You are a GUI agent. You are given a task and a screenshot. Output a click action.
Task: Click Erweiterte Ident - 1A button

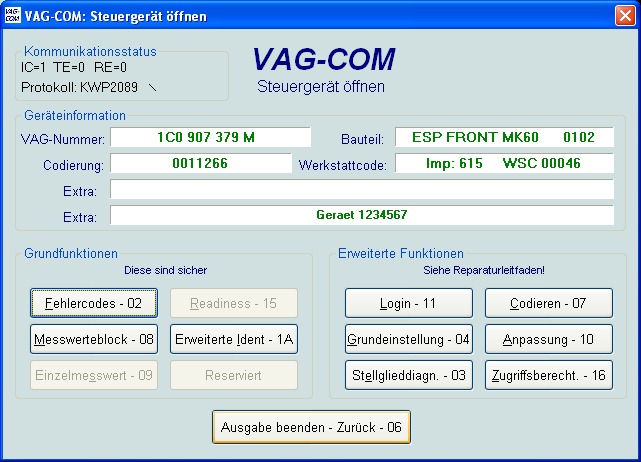[234, 339]
